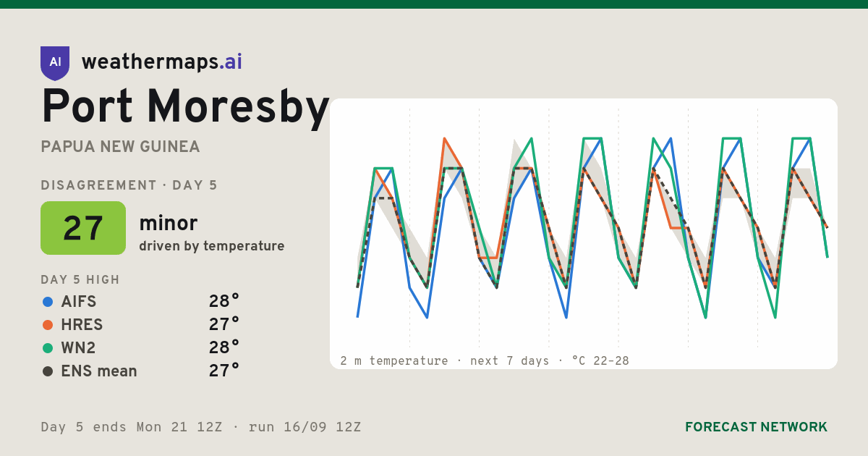Click the dark ENS mean legend dot
The image size is (868, 456).
coord(48,371)
